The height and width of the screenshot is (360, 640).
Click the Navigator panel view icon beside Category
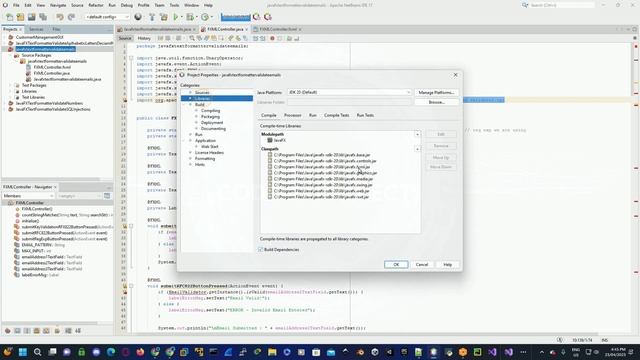click(x=107, y=196)
